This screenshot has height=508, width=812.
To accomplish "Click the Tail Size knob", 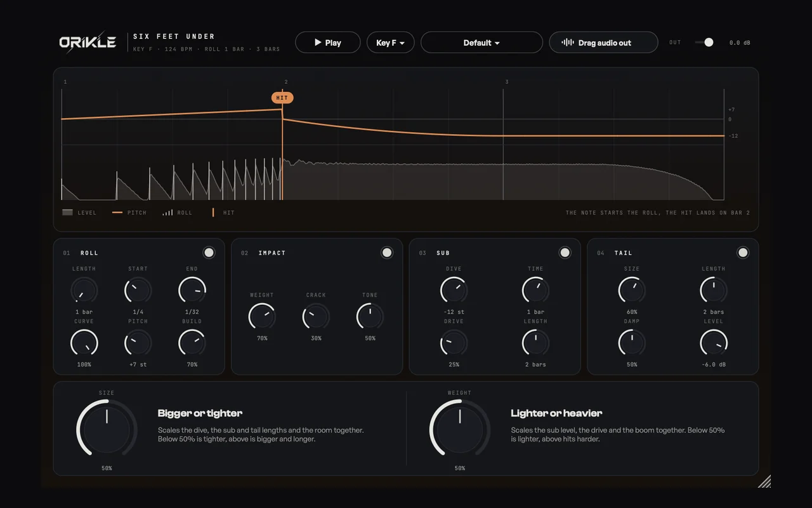I will 632,290.
